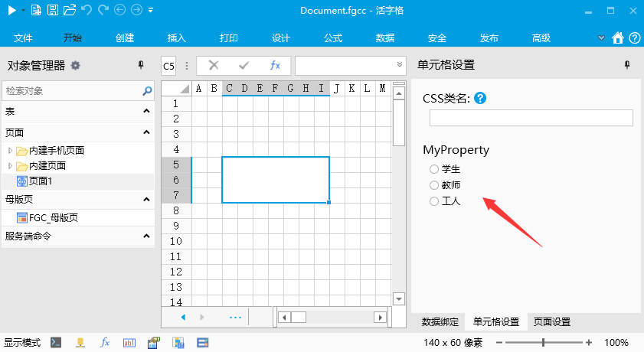Viewport: 644px width, 352px height.
Task: Collapse the 服务端命令 section
Action: pos(146,236)
